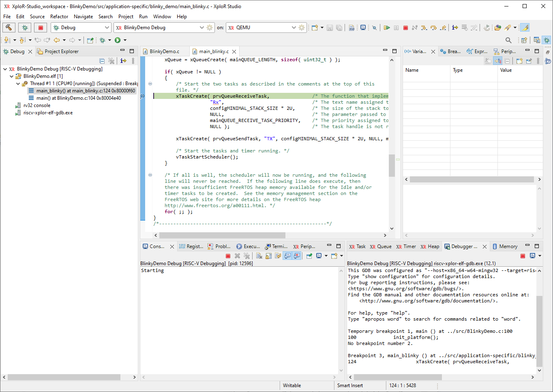
Task: Click the highlighter Toggle Mark Occurrences icon
Action: pyautogui.click(x=525, y=28)
